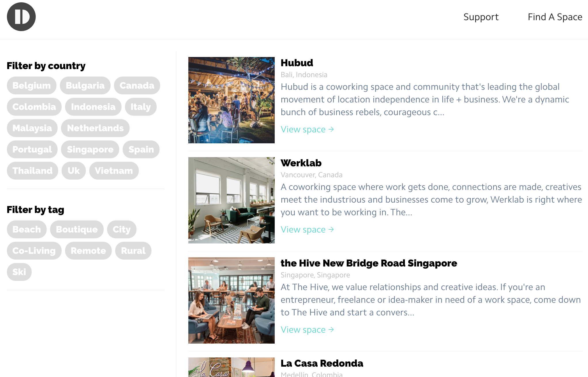
Task: Toggle the Indonesia country filter
Action: (93, 106)
